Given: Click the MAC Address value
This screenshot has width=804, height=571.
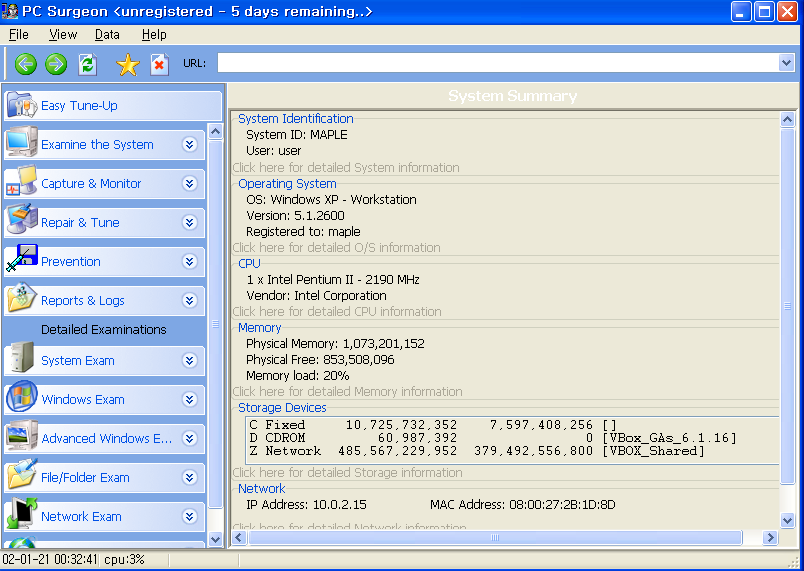Looking at the screenshot, I should click(562, 505).
